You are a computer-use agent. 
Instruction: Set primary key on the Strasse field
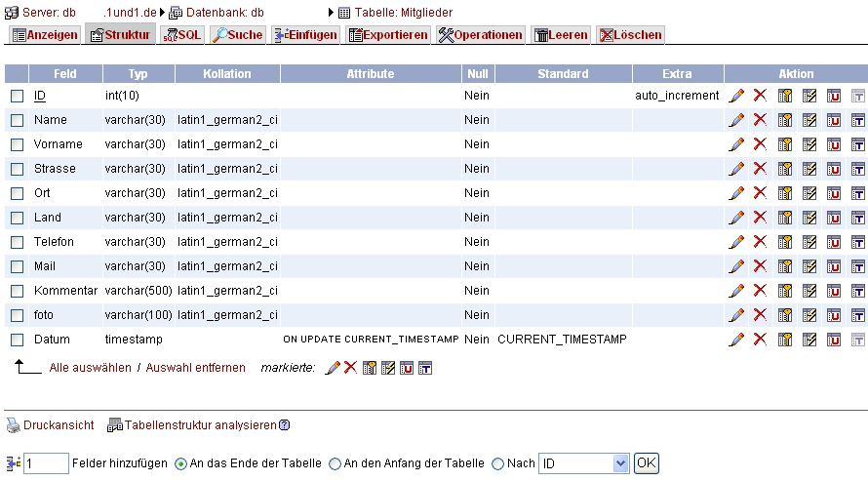click(785, 169)
